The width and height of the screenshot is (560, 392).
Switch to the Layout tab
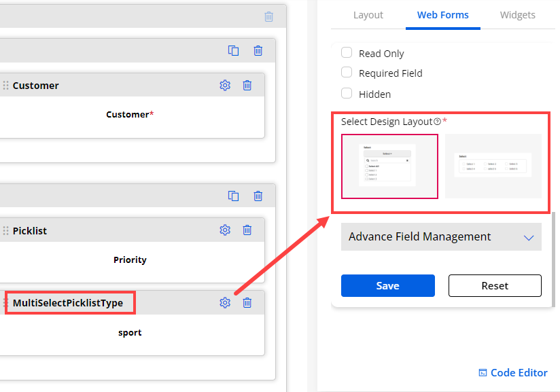tap(368, 15)
